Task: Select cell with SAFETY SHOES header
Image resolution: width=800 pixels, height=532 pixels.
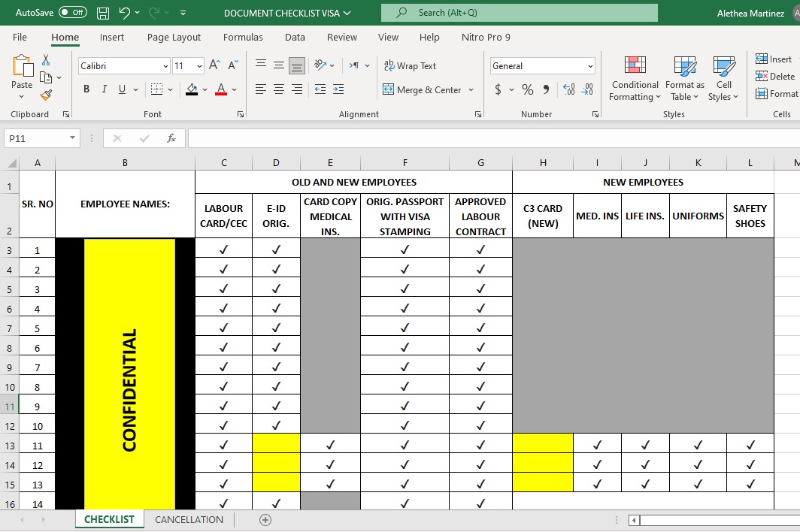Action: (x=750, y=216)
